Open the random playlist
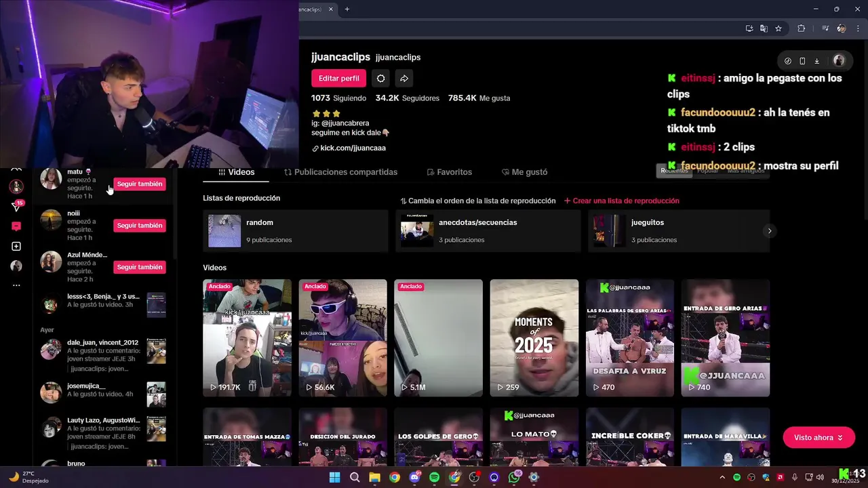The image size is (868, 488). pyautogui.click(x=295, y=231)
